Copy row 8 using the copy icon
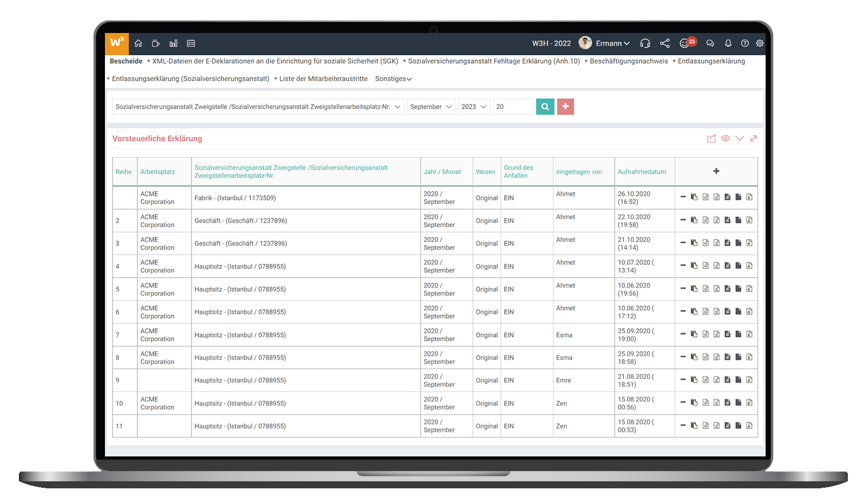This screenshot has height=504, width=863. pos(694,357)
